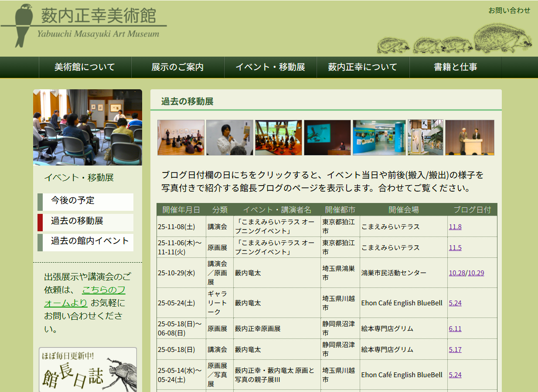The height and width of the screenshot is (392, 538).
Task: Click thumbnail of speaker holding microphone
Action: pyautogui.click(x=229, y=138)
